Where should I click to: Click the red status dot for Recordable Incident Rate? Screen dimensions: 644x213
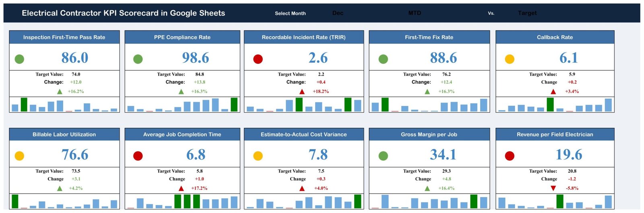[258, 59]
